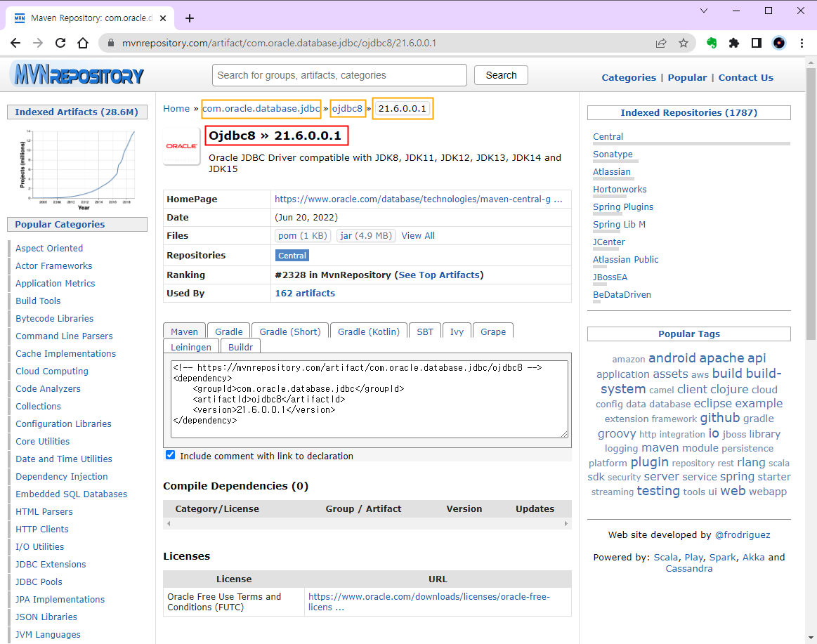817x644 pixels.
Task: Click View All files link
Action: click(x=418, y=235)
